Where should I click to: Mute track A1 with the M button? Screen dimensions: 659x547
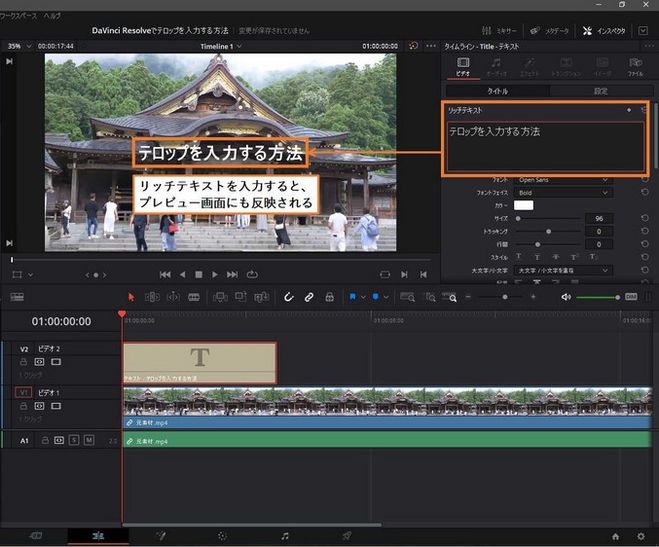pos(89,440)
